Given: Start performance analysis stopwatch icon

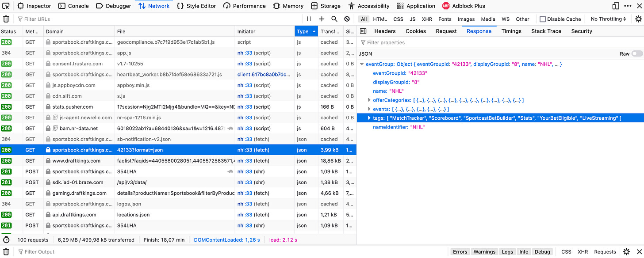Looking at the screenshot, I should point(6,240).
